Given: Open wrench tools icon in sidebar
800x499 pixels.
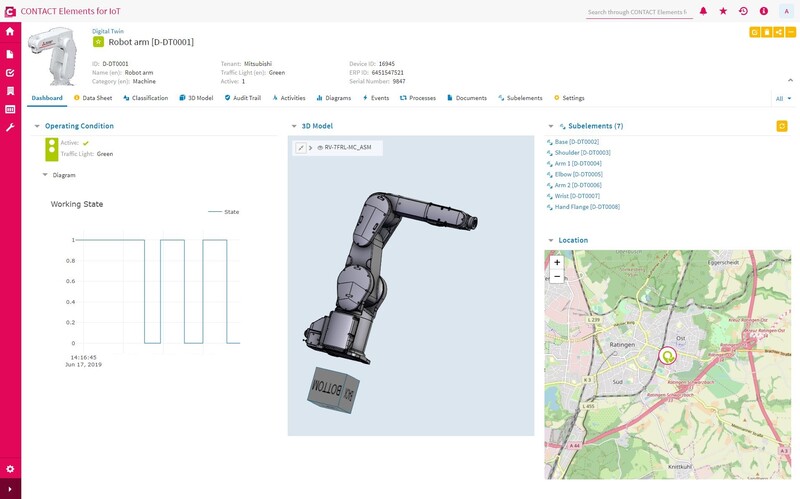Looking at the screenshot, I should click(x=10, y=128).
